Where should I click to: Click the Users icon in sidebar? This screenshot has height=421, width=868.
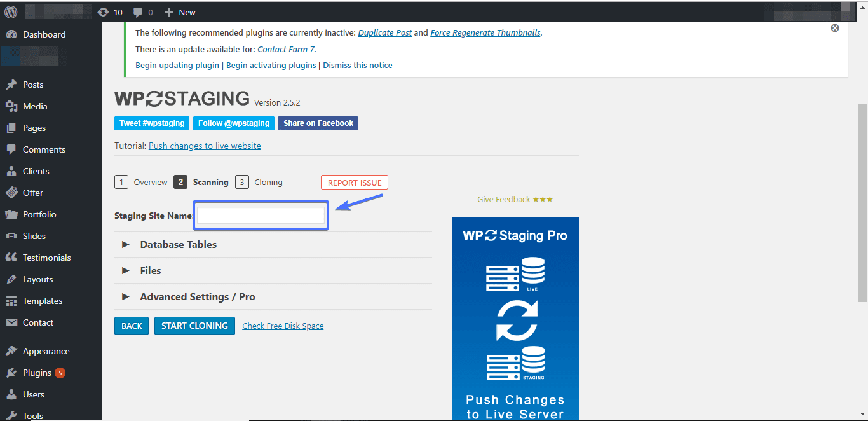[11, 394]
